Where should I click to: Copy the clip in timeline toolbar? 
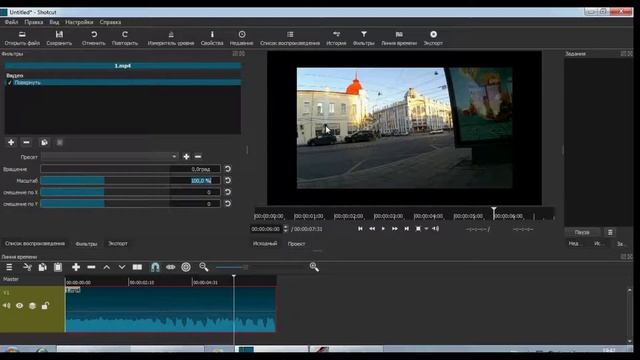(x=42, y=267)
